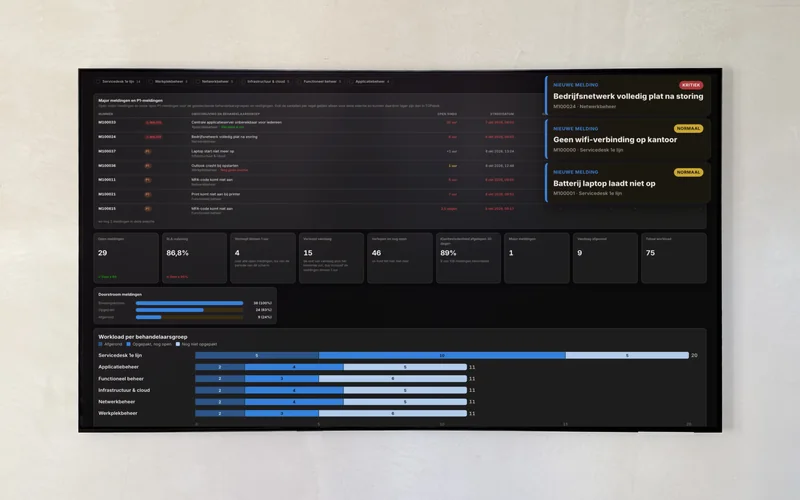The width and height of the screenshot is (800, 500).
Task: Open the KPI card showing 86,8%
Action: (x=194, y=258)
